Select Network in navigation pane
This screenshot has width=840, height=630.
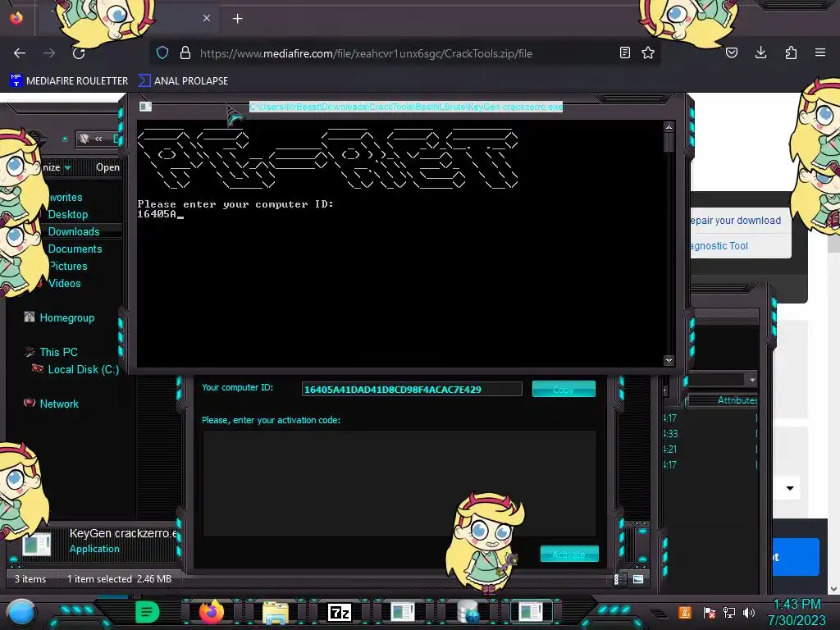(x=59, y=404)
